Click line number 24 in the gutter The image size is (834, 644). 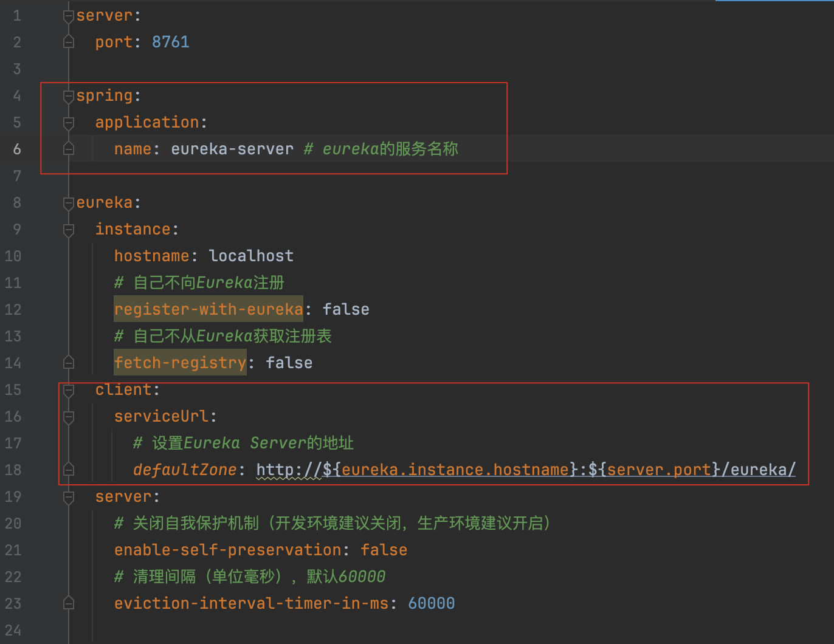pyautogui.click(x=13, y=630)
